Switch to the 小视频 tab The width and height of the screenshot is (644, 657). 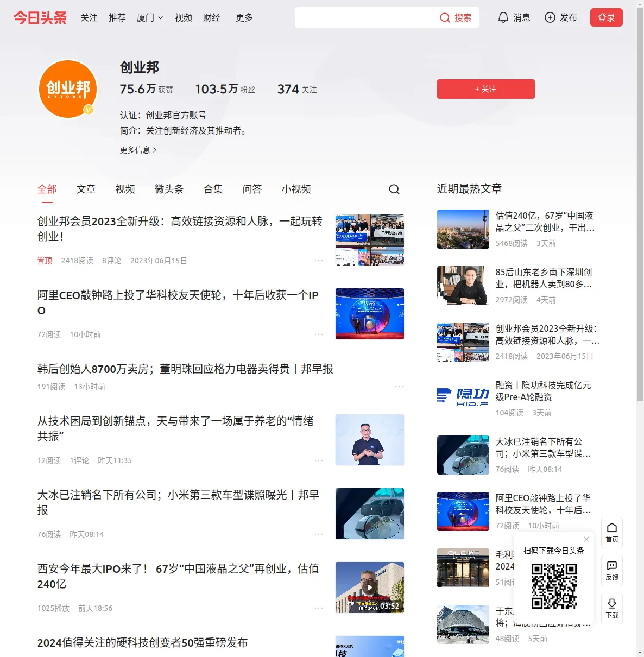[296, 189]
